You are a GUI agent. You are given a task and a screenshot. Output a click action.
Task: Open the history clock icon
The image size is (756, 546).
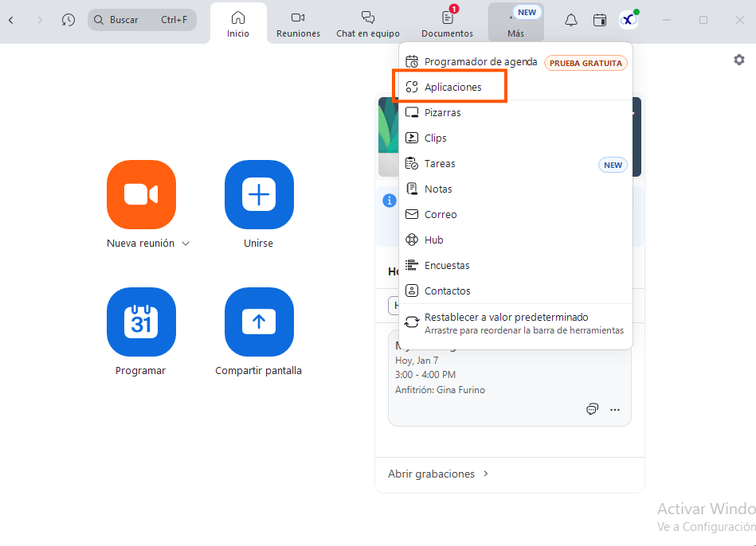69,20
